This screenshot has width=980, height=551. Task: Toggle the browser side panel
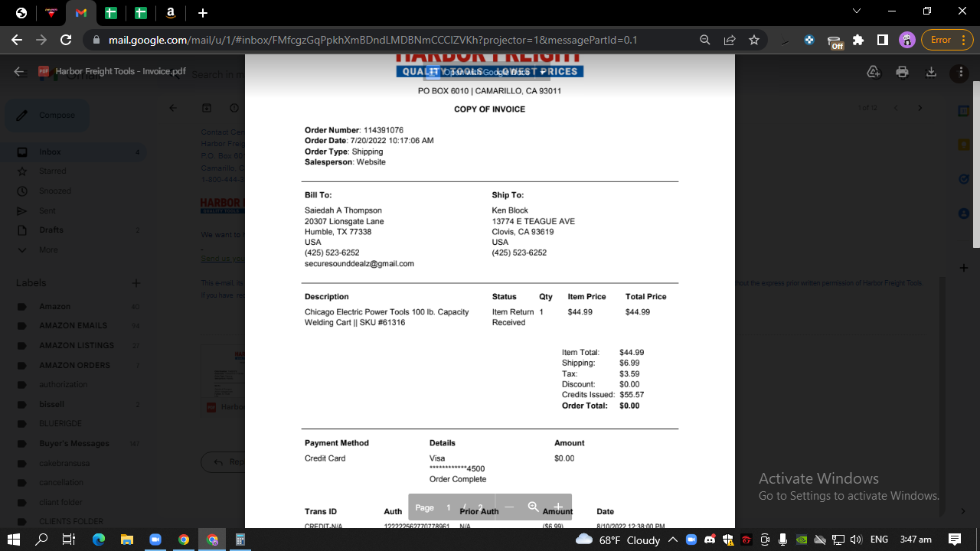[x=882, y=40]
